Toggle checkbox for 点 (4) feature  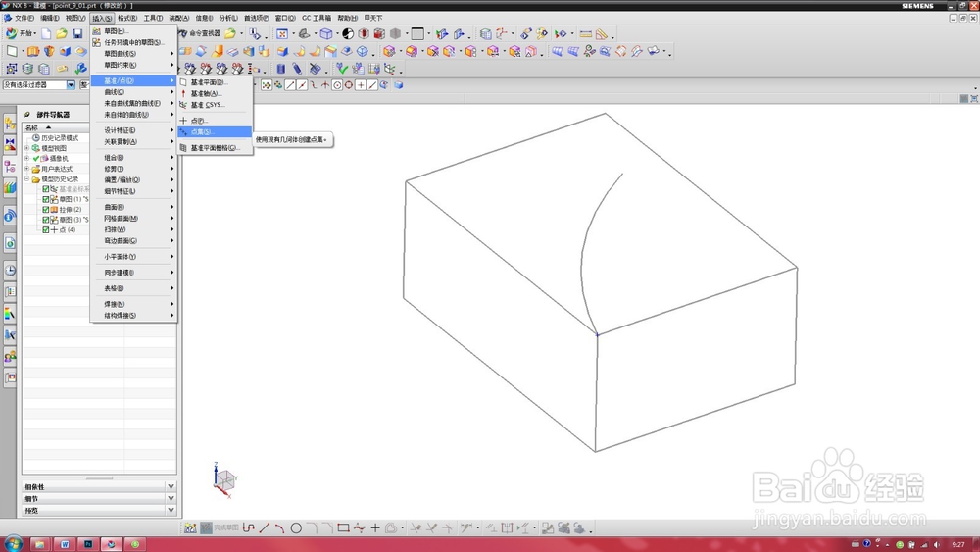pyautogui.click(x=46, y=230)
